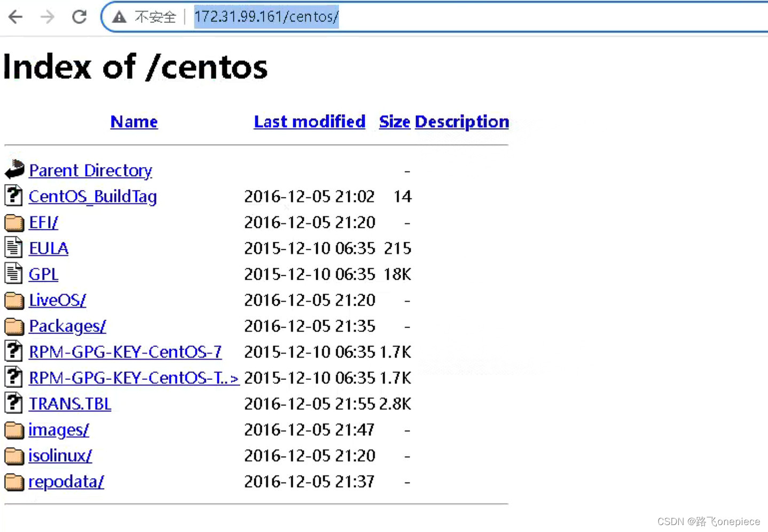Click the folder icon next to EFI/
Viewport: 768px width, 532px height.
pos(13,222)
